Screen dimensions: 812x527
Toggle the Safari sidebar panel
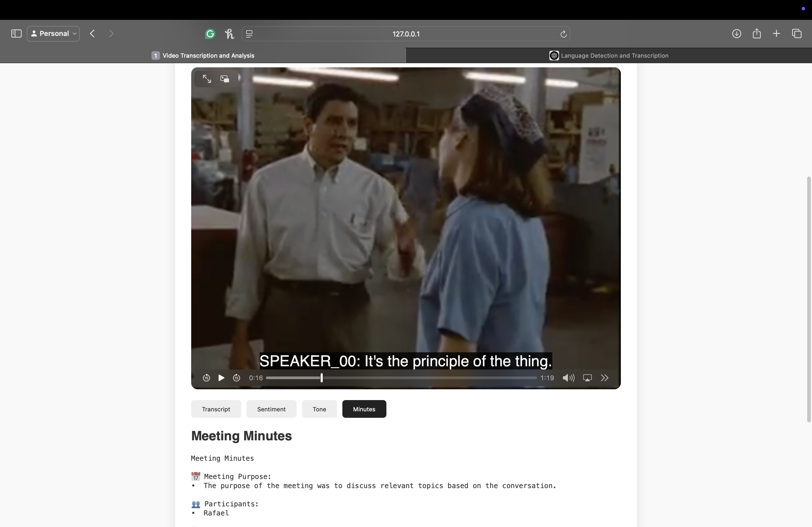tap(16, 33)
